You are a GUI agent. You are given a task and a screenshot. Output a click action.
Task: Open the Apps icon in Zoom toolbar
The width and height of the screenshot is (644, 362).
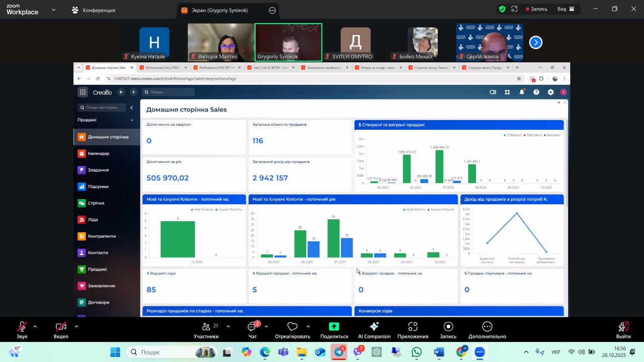(x=413, y=327)
